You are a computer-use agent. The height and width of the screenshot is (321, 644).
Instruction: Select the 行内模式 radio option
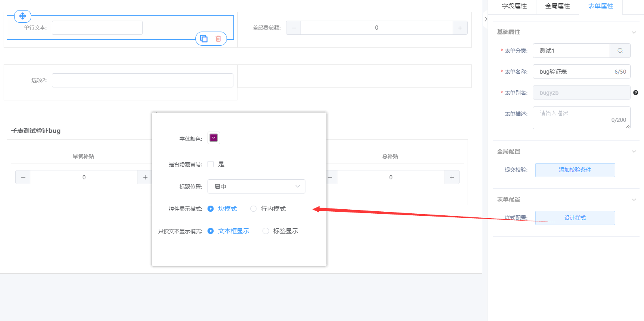point(254,209)
